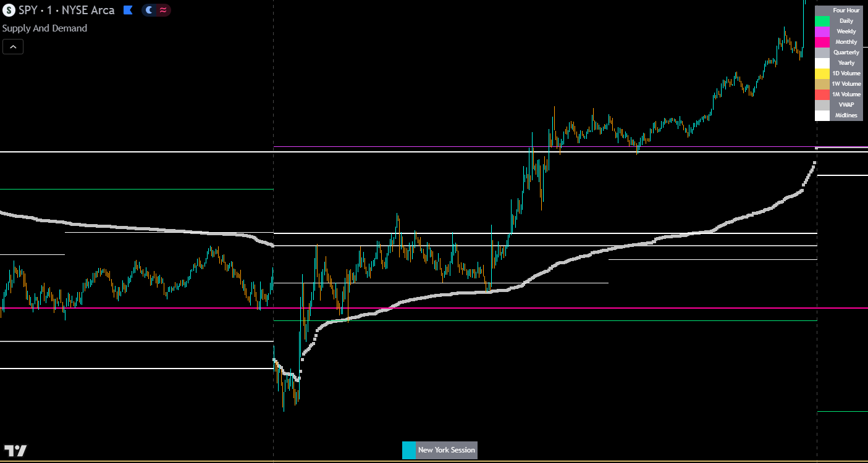Click the 1M Volume legend label
This screenshot has height=463, width=868.
pos(846,94)
